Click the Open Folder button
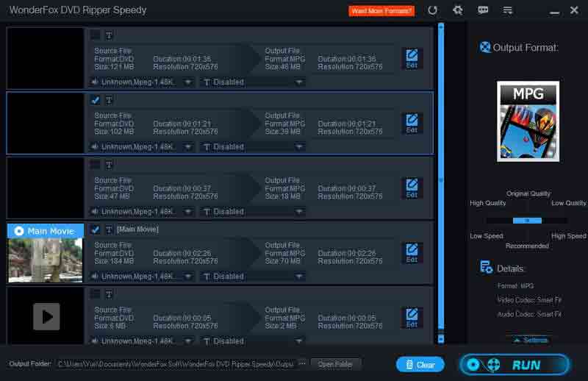This screenshot has height=381, width=588. [x=335, y=364]
